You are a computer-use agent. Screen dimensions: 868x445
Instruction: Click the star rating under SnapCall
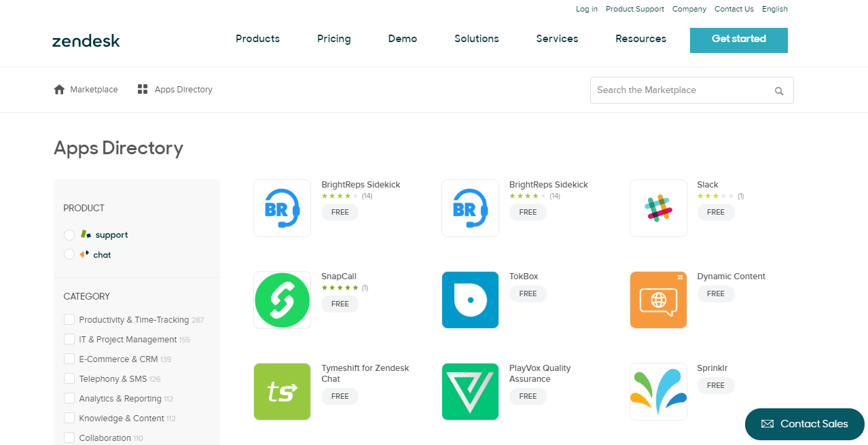click(x=340, y=287)
